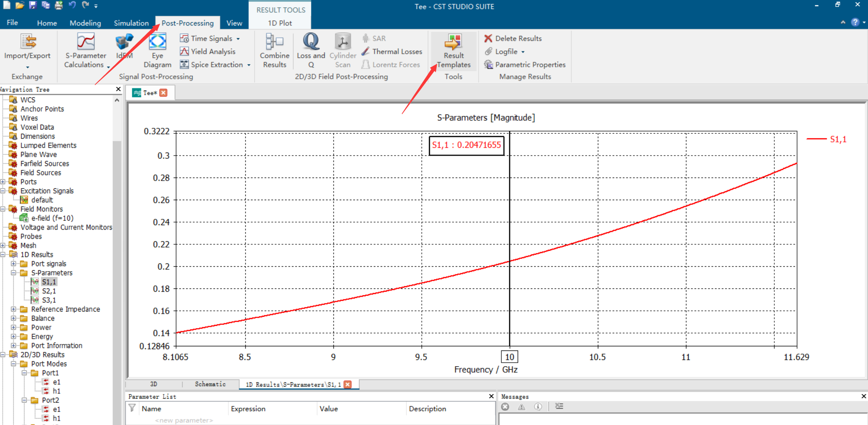Switch to the Simulation ribbon tab
Screen dimensions: 868x425
(131, 23)
